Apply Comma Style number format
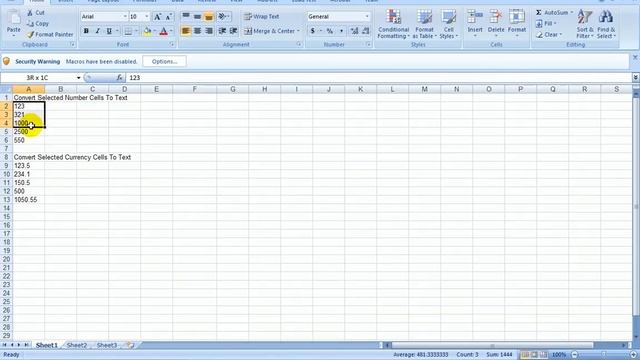The width and height of the screenshot is (640, 360). click(341, 31)
